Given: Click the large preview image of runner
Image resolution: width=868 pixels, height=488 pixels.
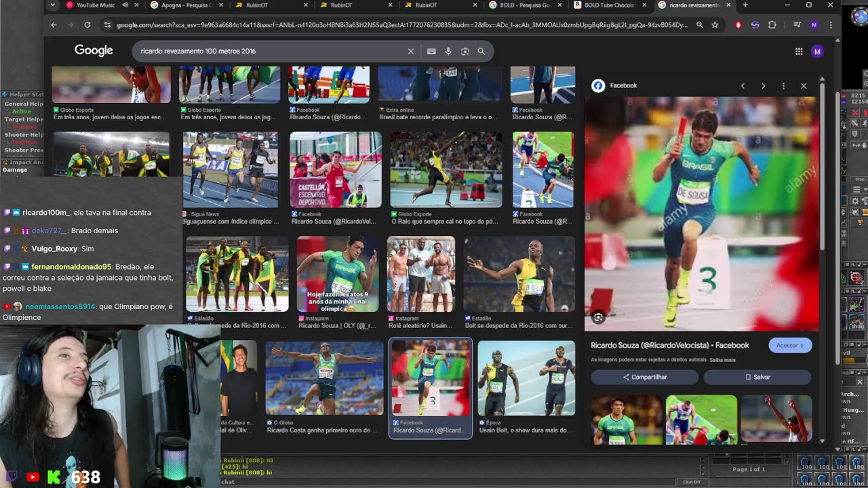Looking at the screenshot, I should (x=701, y=213).
